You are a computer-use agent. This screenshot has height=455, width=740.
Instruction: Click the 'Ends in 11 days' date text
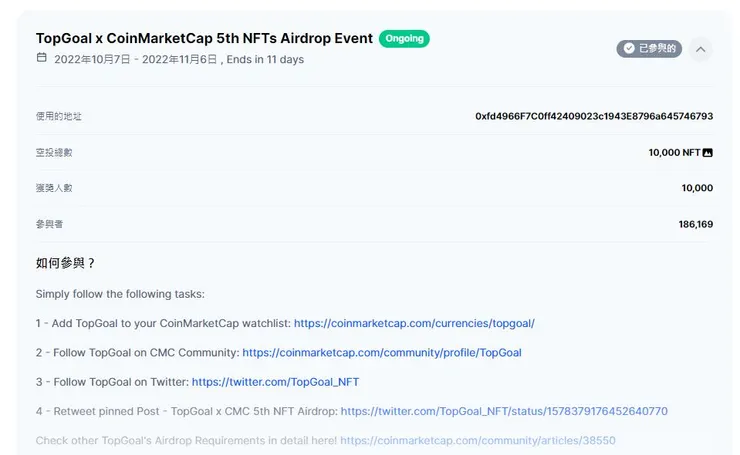pos(265,59)
